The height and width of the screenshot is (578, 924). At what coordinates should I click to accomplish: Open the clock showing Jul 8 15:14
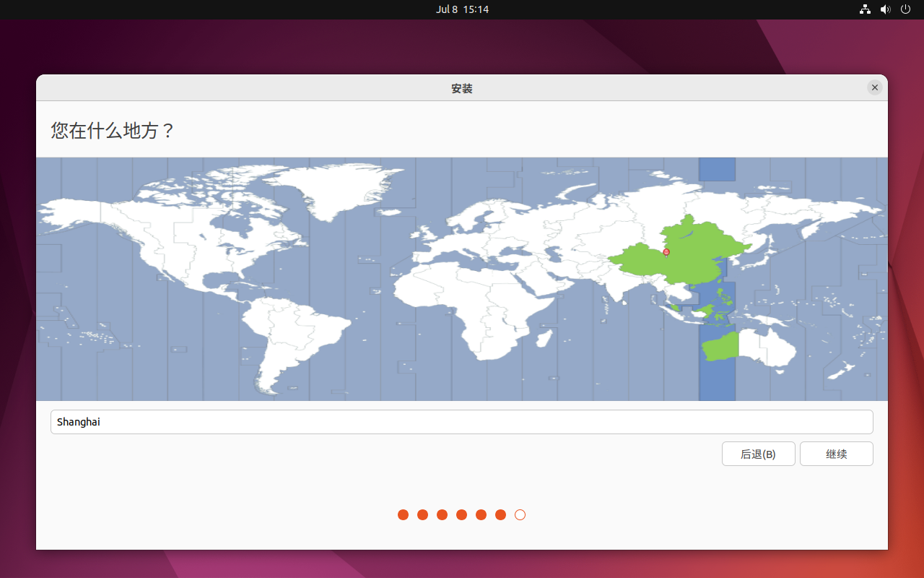point(462,9)
